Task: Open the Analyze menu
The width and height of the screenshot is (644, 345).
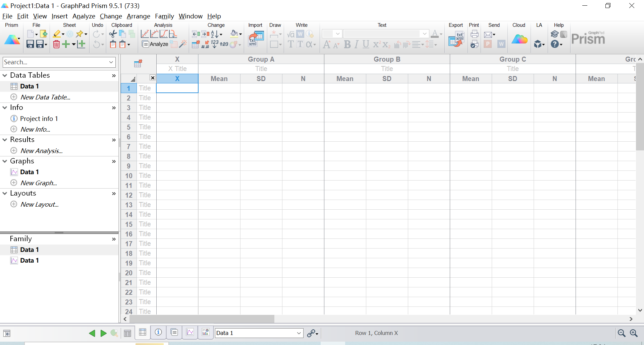Action: click(84, 16)
